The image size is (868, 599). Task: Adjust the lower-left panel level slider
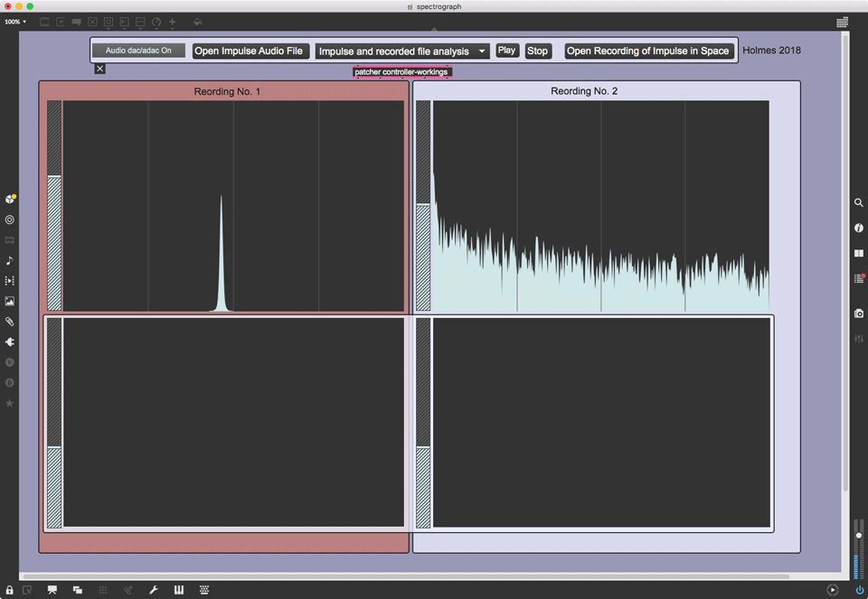(x=54, y=423)
